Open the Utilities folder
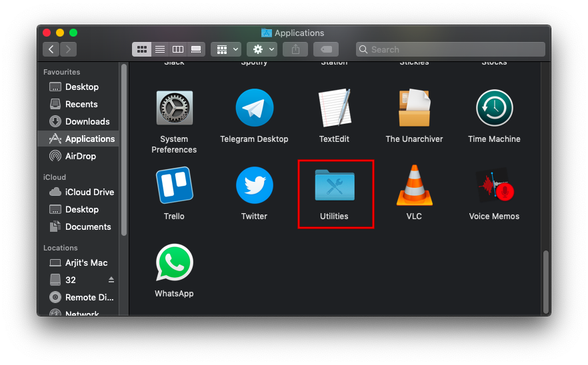This screenshot has height=365, width=588. pyautogui.click(x=335, y=185)
